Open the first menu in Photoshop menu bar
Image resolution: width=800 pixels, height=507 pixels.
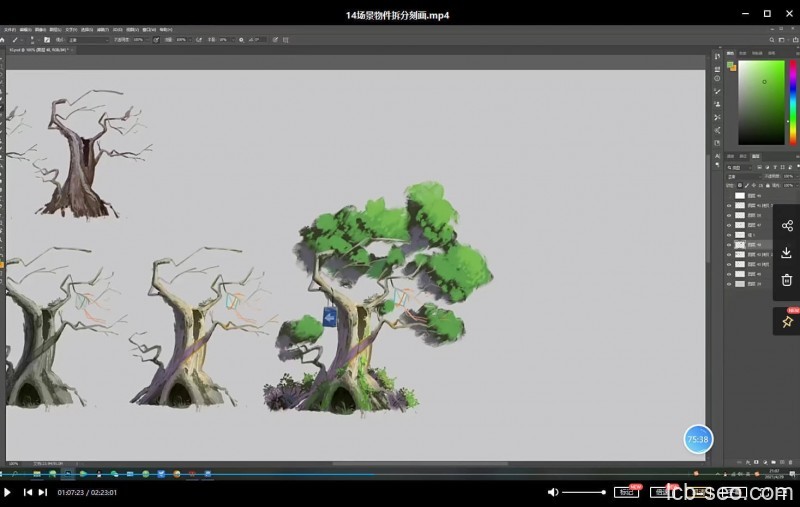10,29
